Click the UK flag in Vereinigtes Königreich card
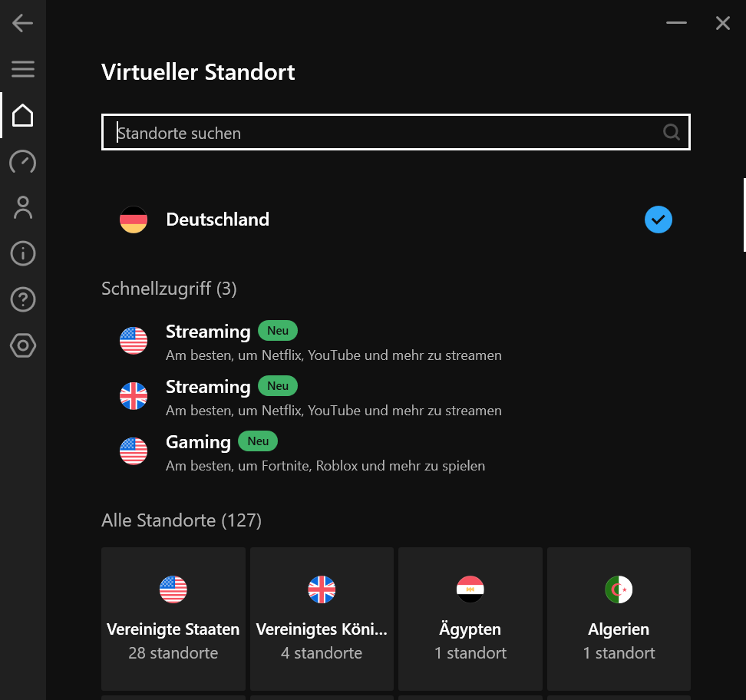Screen dimensions: 746x700 click(x=322, y=589)
